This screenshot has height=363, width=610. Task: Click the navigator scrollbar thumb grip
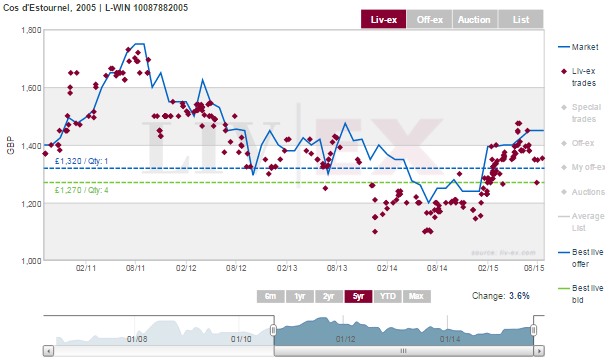pyautogui.click(x=403, y=351)
